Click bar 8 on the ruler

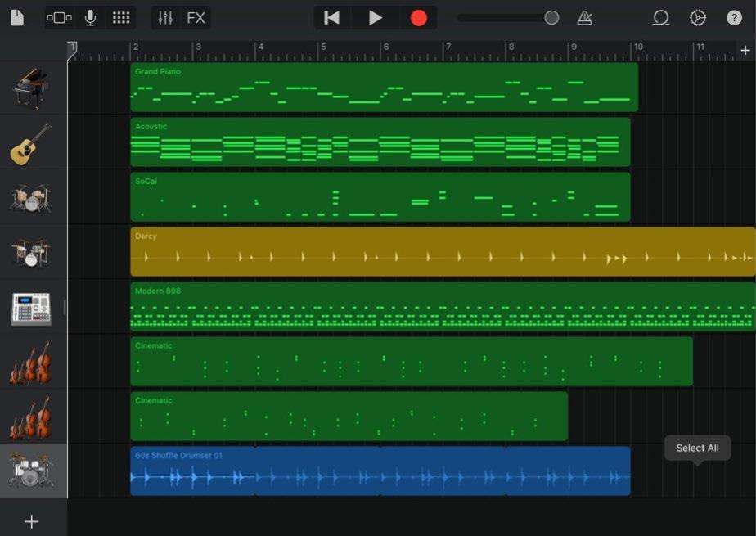coord(511,47)
